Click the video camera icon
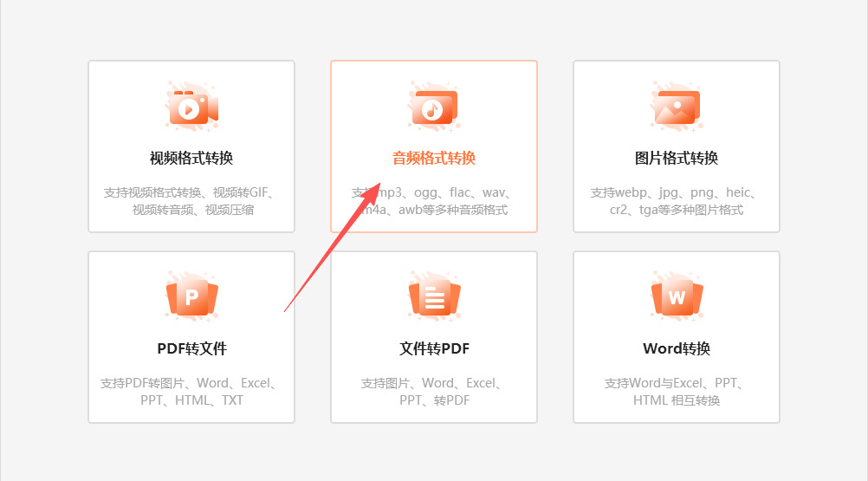Screen dimensions: 868x481 point(191,107)
